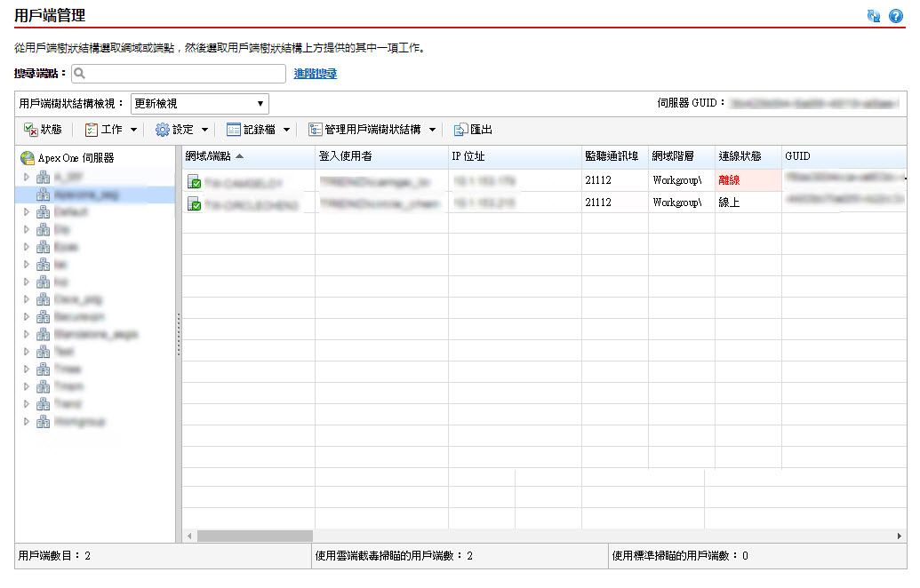Expand the first domain in the tree

pos(27,177)
